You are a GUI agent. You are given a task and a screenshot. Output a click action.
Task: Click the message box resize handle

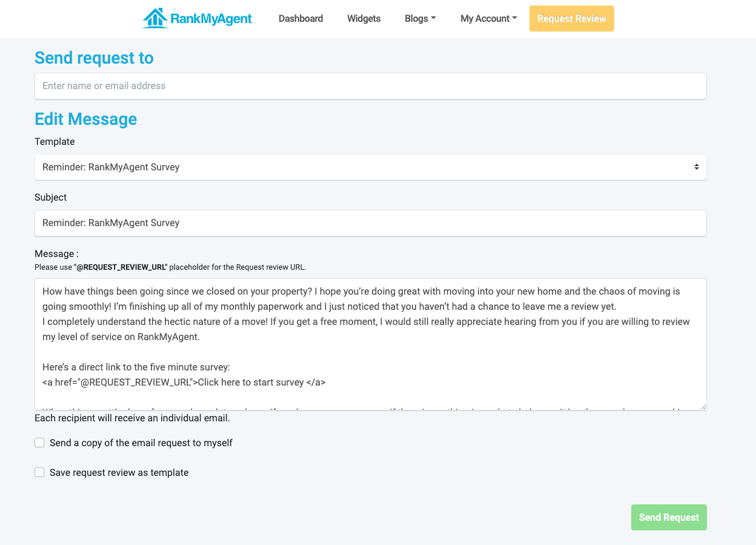703,407
